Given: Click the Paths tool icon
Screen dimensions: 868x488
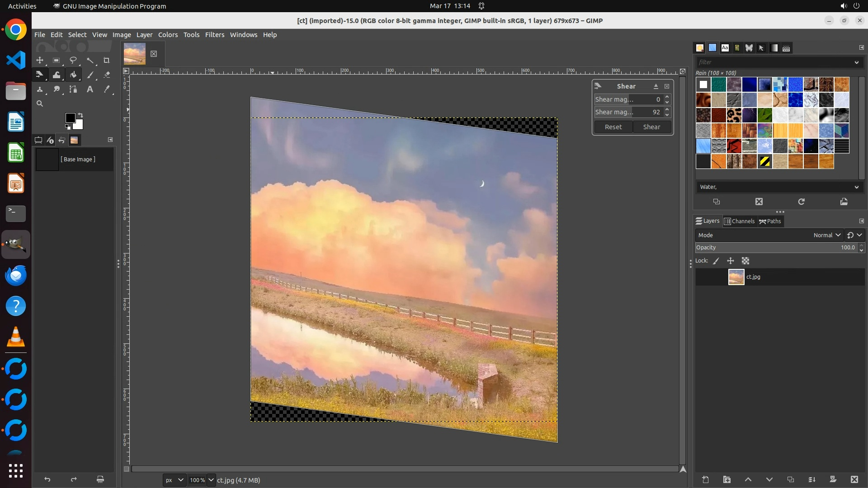Looking at the screenshot, I should point(73,89).
